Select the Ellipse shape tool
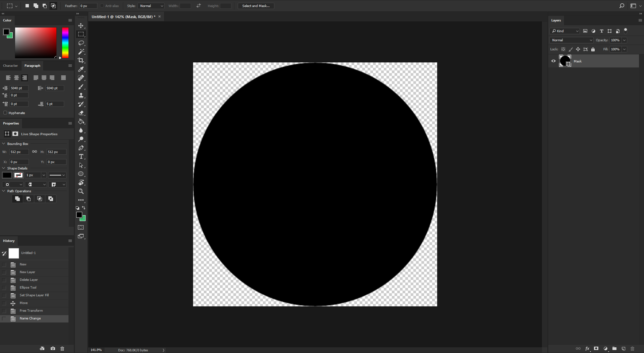The image size is (644, 353). click(x=81, y=174)
